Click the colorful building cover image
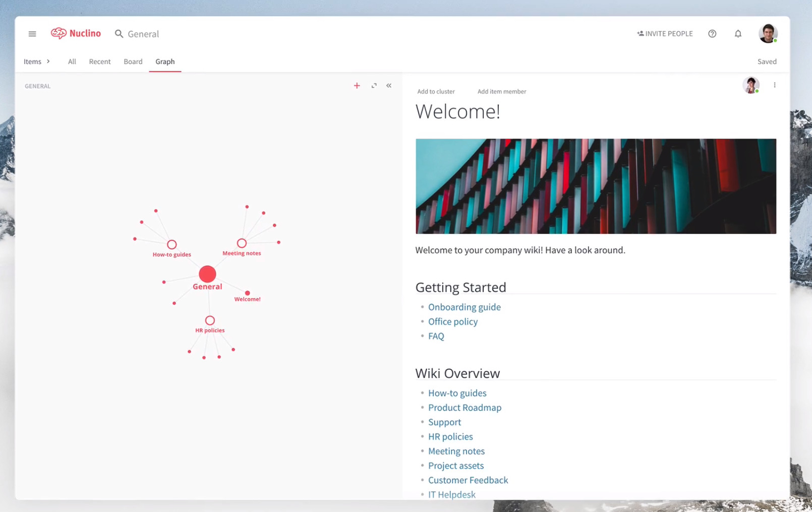 pos(596,186)
